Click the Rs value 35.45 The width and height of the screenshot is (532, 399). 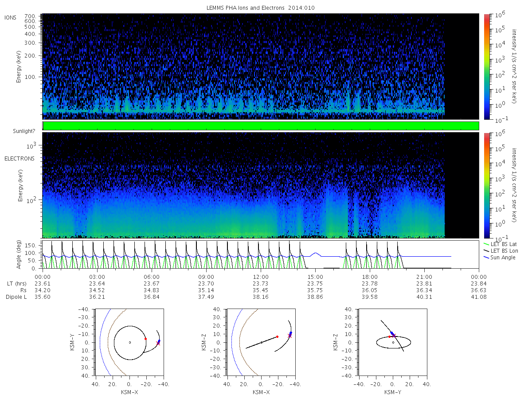261,290
